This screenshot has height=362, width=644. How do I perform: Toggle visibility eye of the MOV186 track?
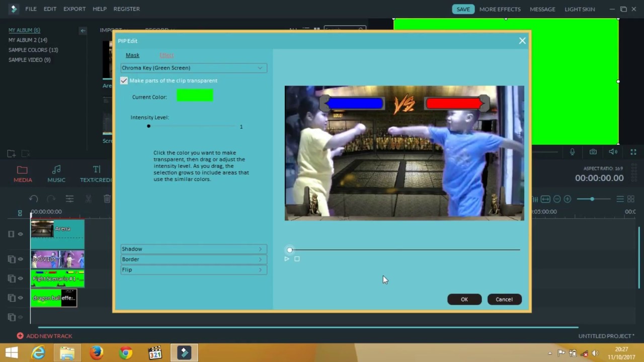pyautogui.click(x=21, y=259)
